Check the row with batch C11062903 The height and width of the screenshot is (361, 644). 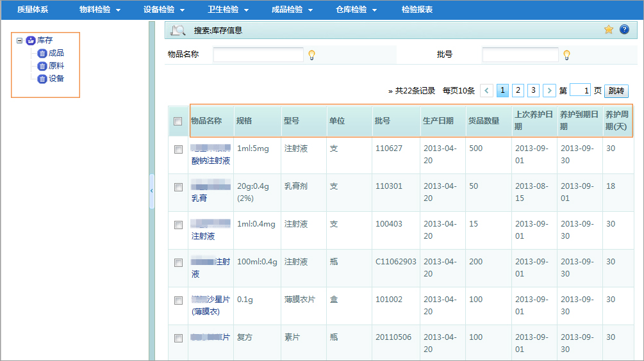pos(178,263)
